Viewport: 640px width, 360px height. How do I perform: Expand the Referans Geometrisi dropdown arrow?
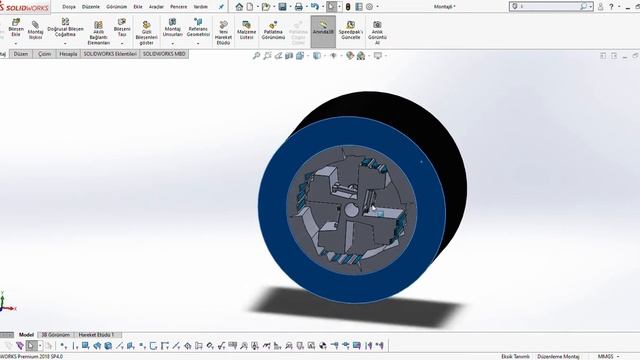coord(198,43)
